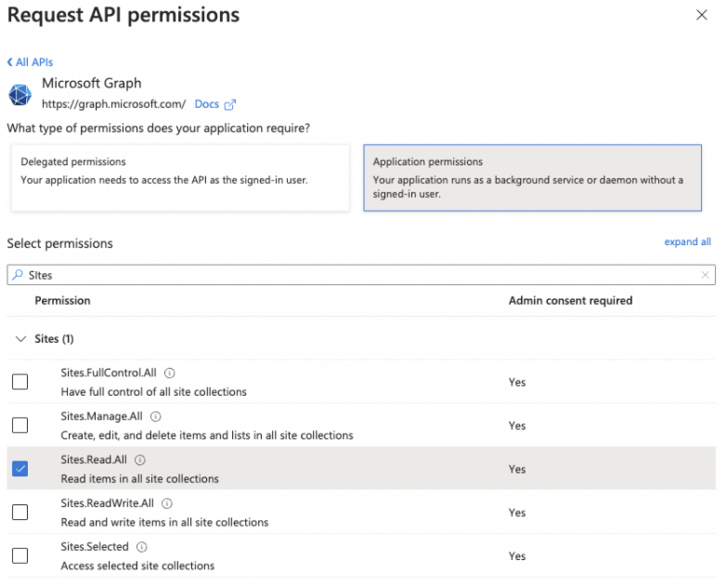Go back to All APIs
The width and height of the screenshot is (728, 587).
click(x=30, y=62)
